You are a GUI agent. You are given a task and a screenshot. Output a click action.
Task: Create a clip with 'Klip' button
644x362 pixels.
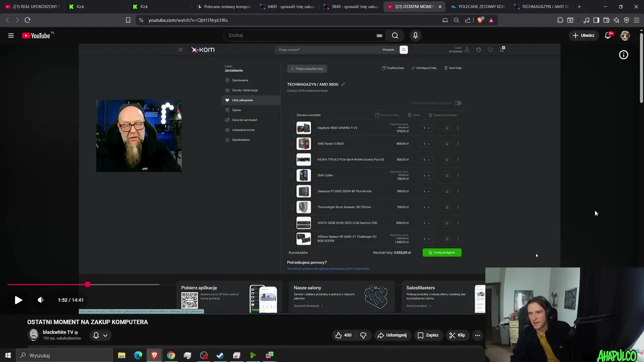click(457, 335)
